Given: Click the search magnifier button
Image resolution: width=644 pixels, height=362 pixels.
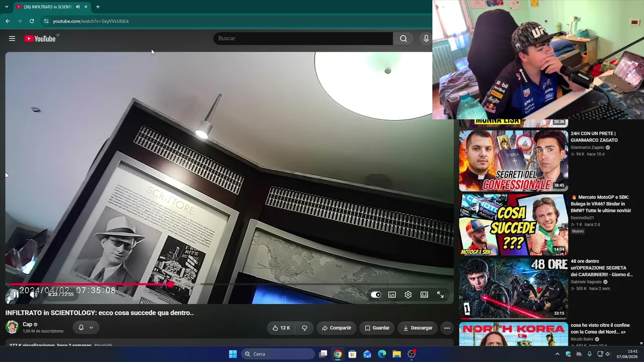Looking at the screenshot, I should coord(404,39).
